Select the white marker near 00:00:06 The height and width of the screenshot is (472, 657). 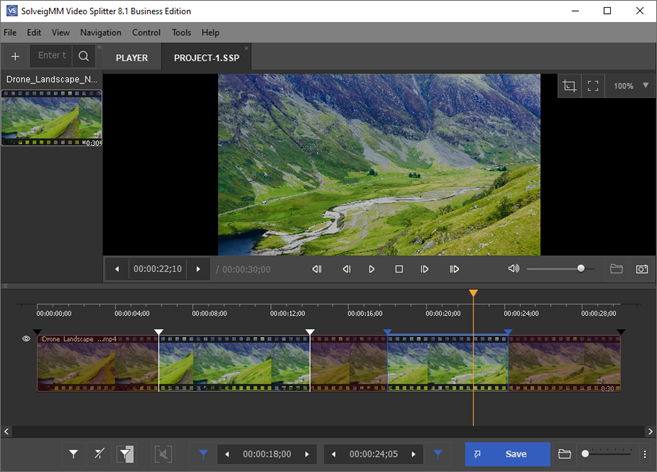click(158, 332)
